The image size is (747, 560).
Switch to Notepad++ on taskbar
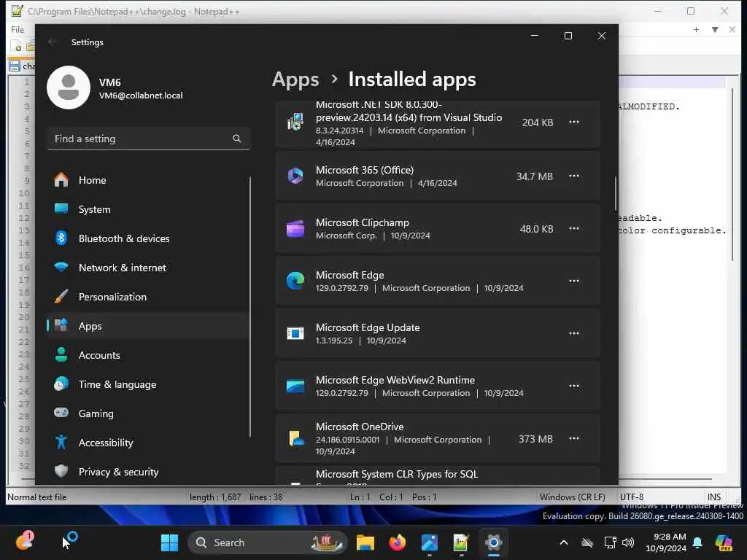click(461, 542)
